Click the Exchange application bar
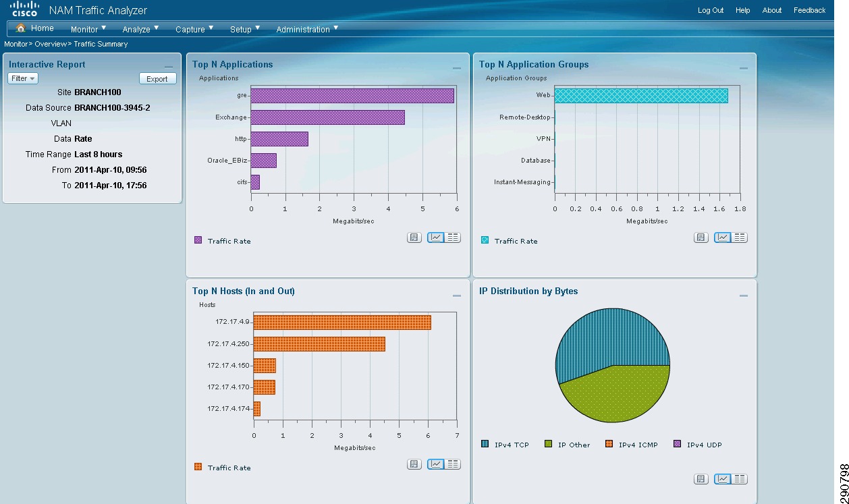 point(328,117)
